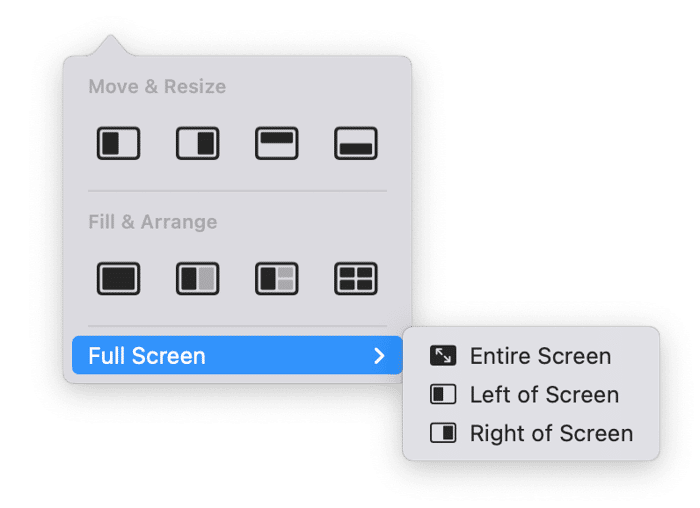This screenshot has width=700, height=508.
Task: Expand the Full Screen chevron arrow
Action: coord(379,355)
